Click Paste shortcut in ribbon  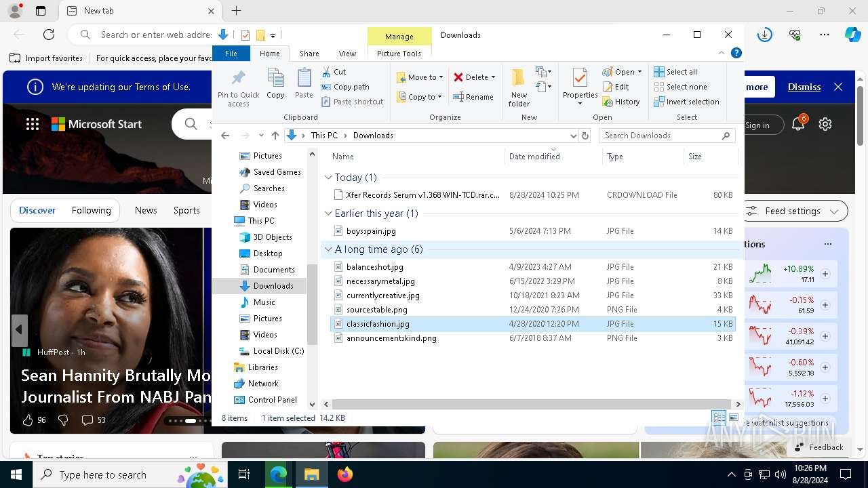tap(352, 102)
